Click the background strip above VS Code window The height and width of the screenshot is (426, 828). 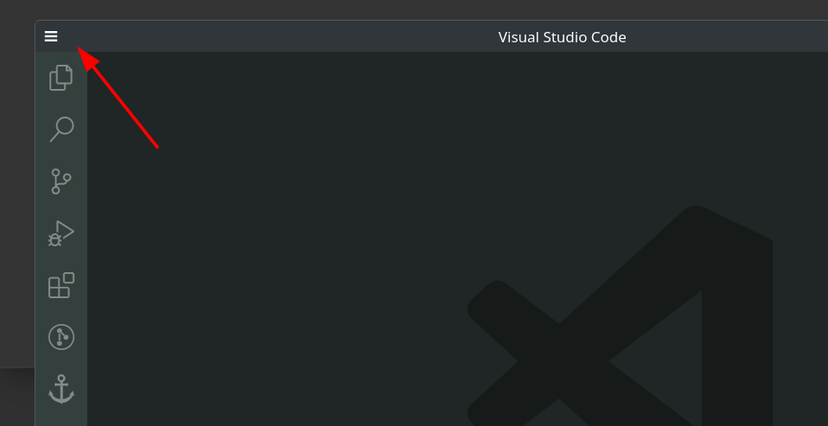[400, 9]
